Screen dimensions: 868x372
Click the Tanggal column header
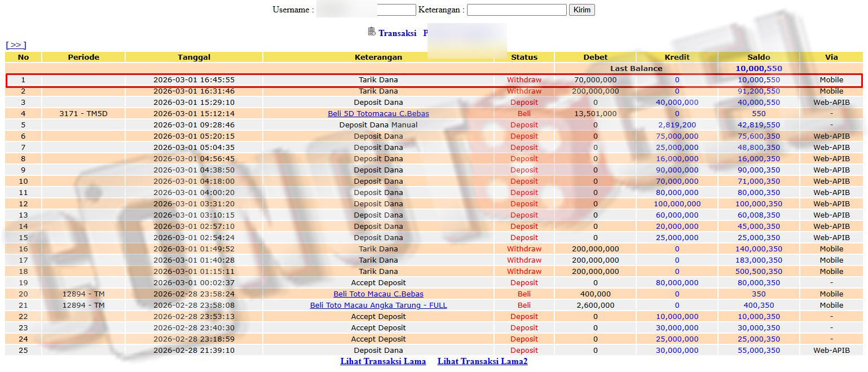click(194, 57)
